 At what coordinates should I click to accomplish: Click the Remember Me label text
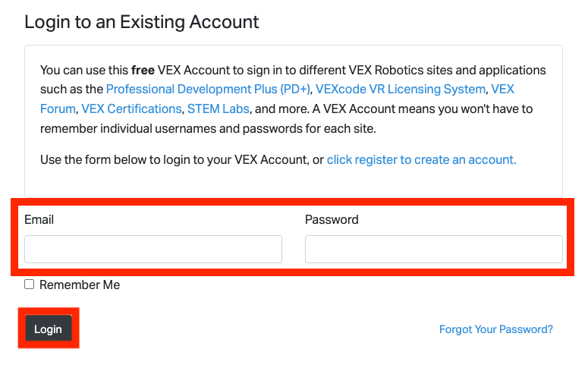coord(80,285)
